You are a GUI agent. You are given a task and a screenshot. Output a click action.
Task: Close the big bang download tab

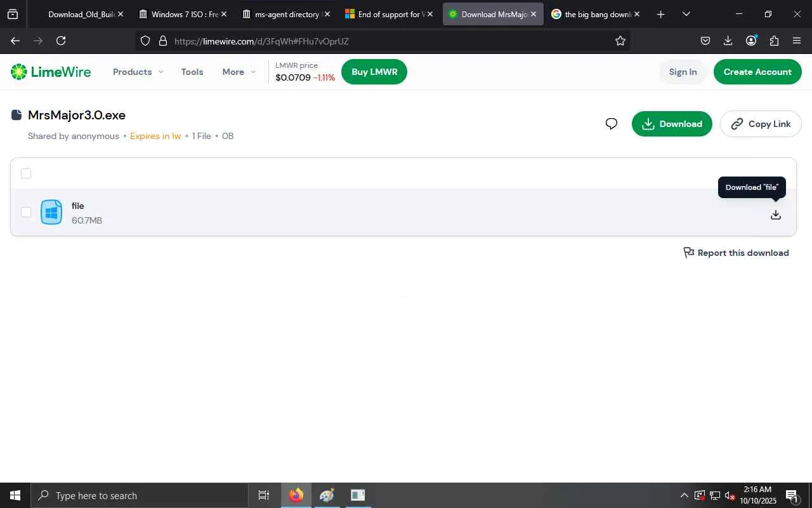[x=636, y=14]
